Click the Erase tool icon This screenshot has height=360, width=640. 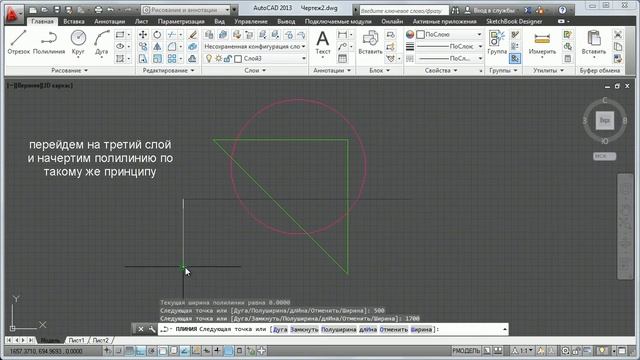pyautogui.click(x=193, y=35)
